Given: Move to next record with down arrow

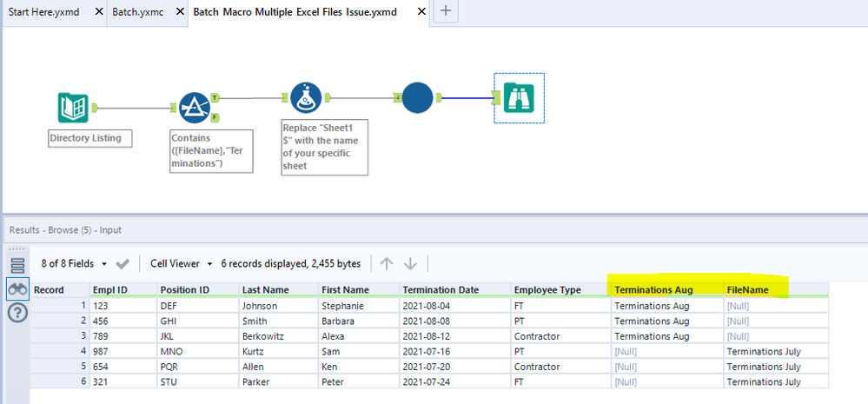Looking at the screenshot, I should [x=410, y=264].
